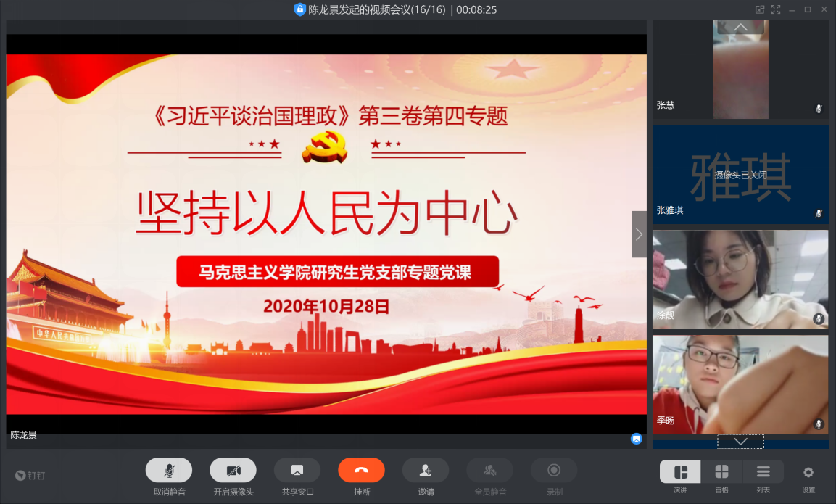The height and width of the screenshot is (504, 836).
Task: Start recording with the 录制 button
Action: pyautogui.click(x=554, y=471)
